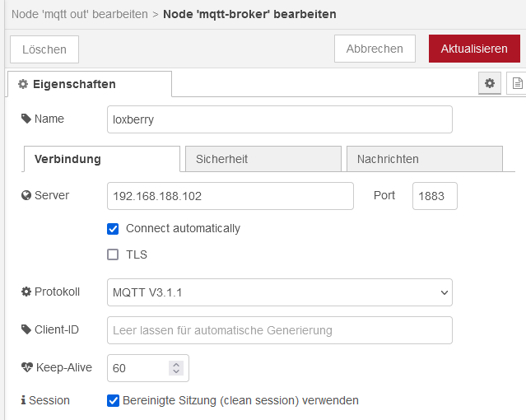Increase Keep-Alive value with up arrow
This screenshot has width=526, height=420.
(x=175, y=364)
